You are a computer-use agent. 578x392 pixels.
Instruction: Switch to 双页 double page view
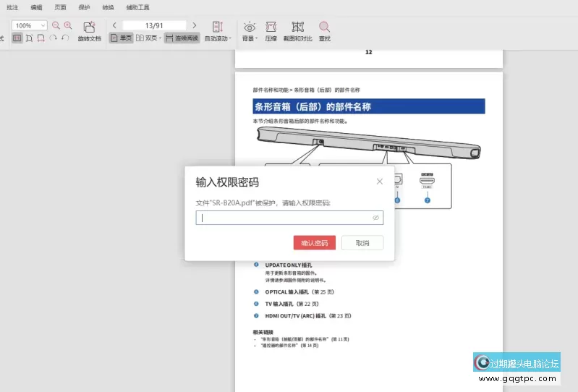coord(147,38)
